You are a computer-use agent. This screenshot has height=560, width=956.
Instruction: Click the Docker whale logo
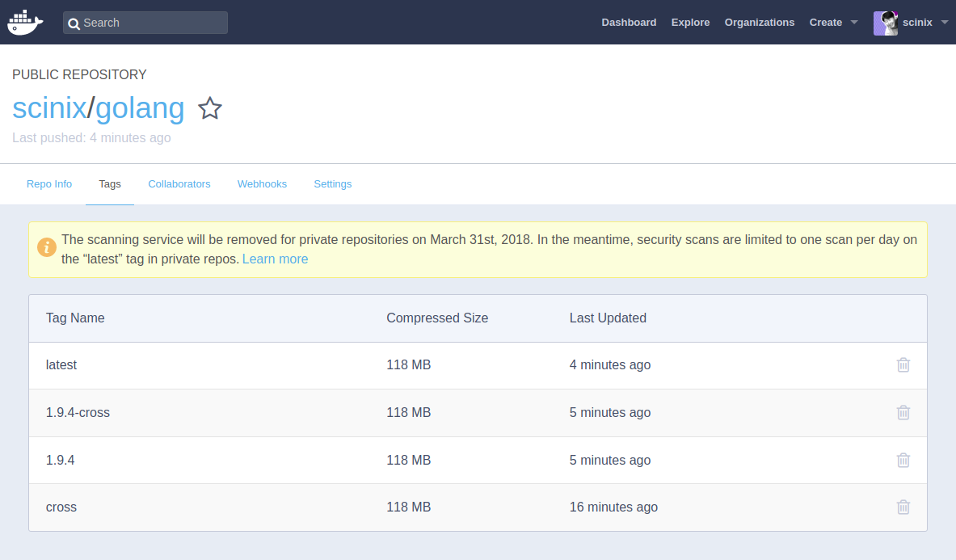click(25, 23)
